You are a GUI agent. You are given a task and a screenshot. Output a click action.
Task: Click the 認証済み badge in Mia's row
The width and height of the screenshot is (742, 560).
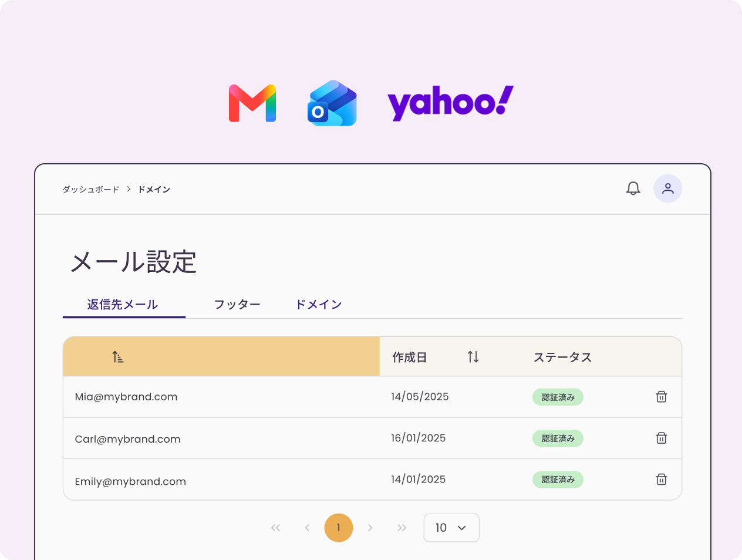click(x=558, y=397)
